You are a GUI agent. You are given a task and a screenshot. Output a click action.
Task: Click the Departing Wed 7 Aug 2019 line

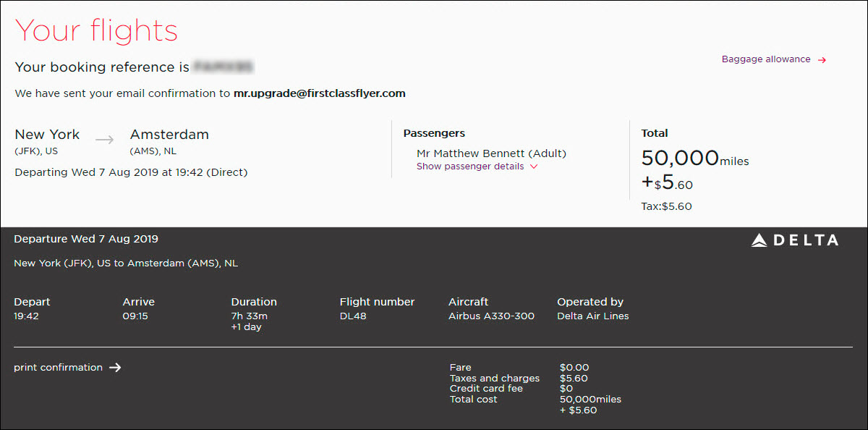[x=131, y=172]
